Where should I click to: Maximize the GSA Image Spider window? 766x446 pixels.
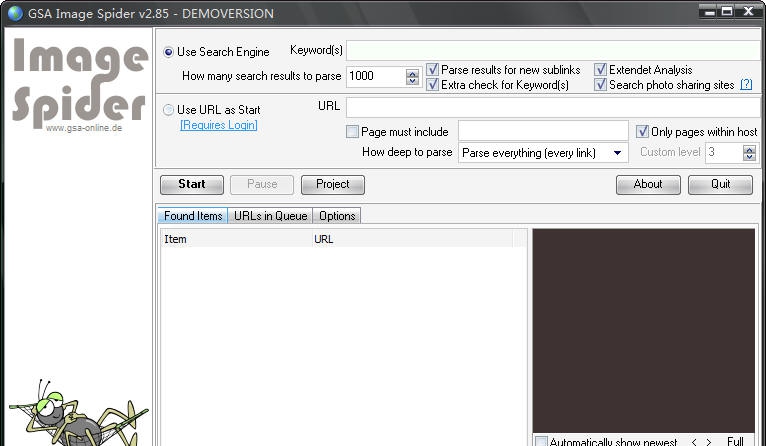727,11
